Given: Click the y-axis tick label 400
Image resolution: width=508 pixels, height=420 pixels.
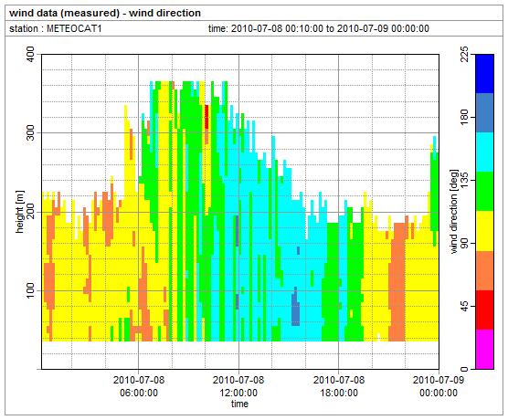Looking at the screenshot, I should tap(30, 55).
